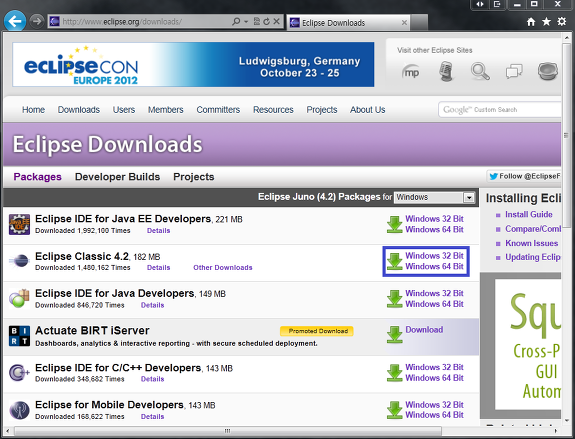Open the Eclipse Marketplace mp icon
The image size is (575, 439).
click(410, 72)
